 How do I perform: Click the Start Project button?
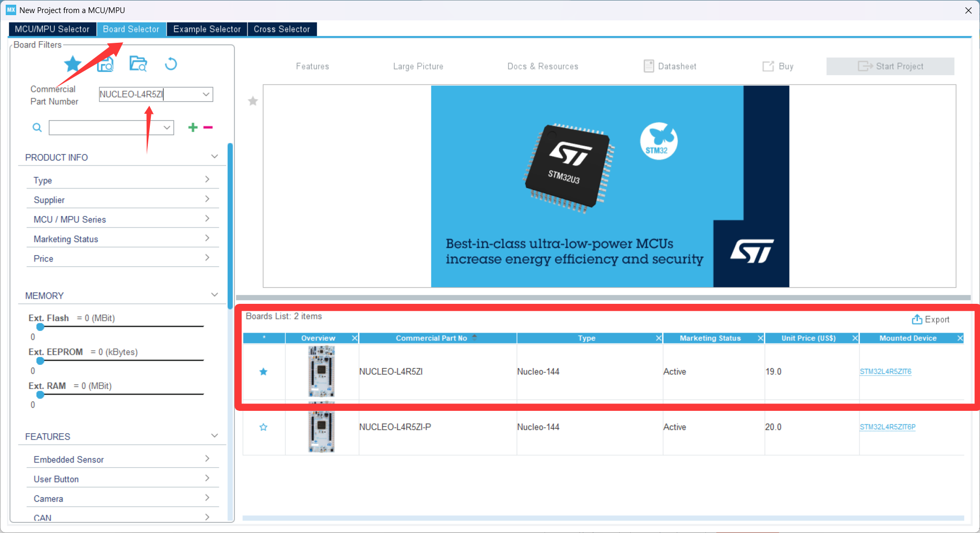click(x=890, y=66)
